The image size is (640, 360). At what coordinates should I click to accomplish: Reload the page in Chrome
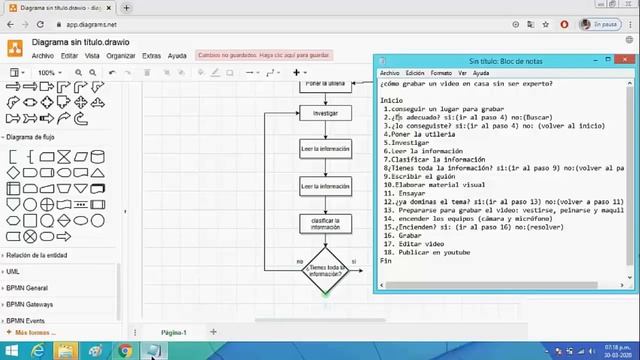click(40, 24)
